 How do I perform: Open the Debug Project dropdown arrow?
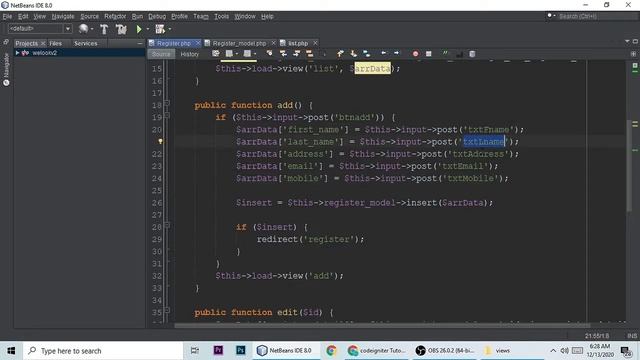170,29
